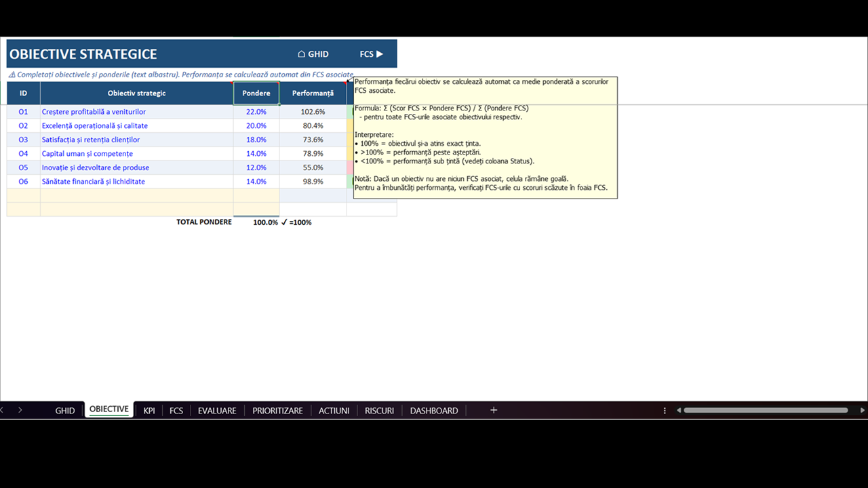This screenshot has height=488, width=868.
Task: Select the 55.0% performance cell
Action: (313, 167)
